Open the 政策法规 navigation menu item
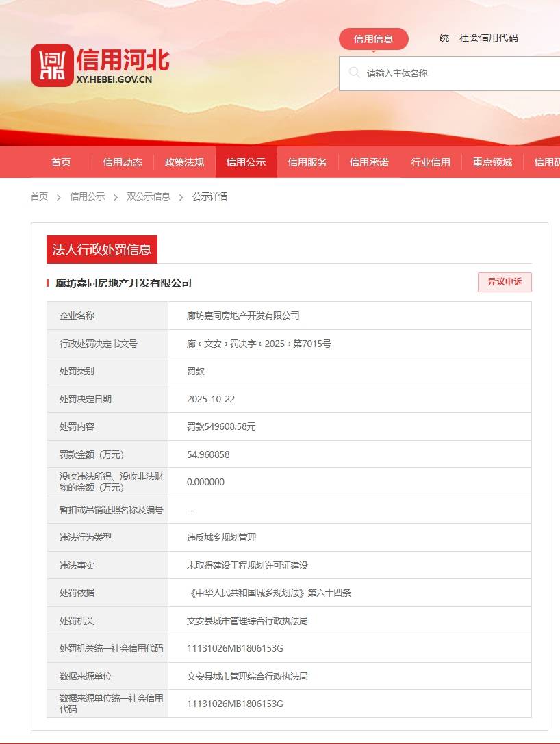 (184, 162)
